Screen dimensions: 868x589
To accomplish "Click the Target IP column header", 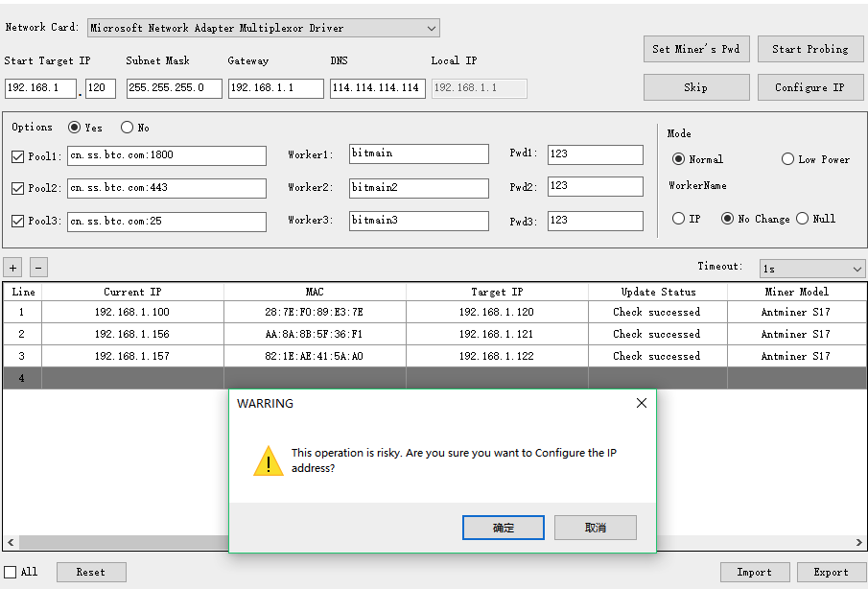I will 497,292.
